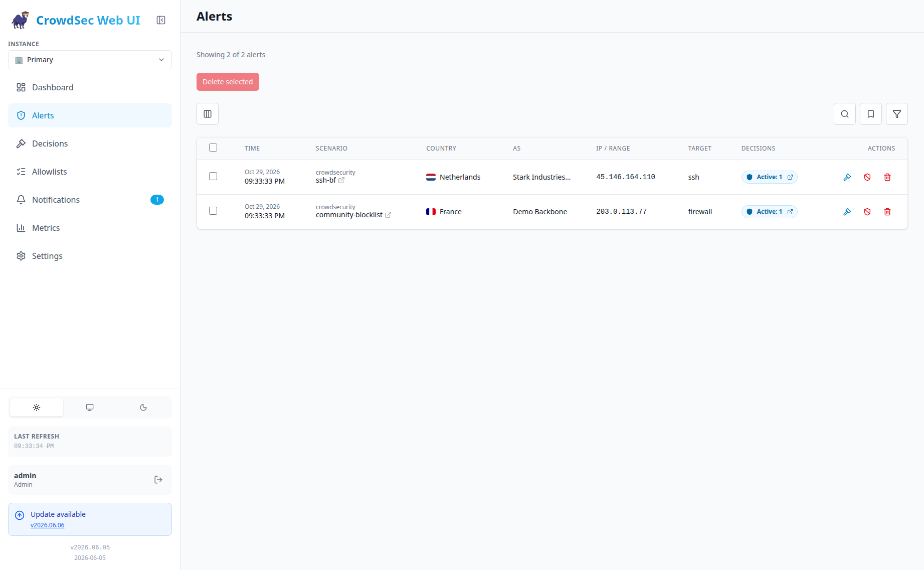Check the France community-blocklist alert row

[213, 211]
